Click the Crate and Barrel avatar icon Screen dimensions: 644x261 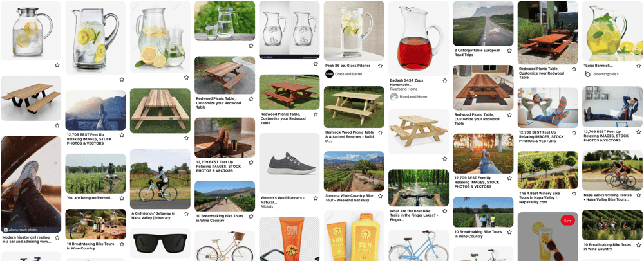pos(329,74)
